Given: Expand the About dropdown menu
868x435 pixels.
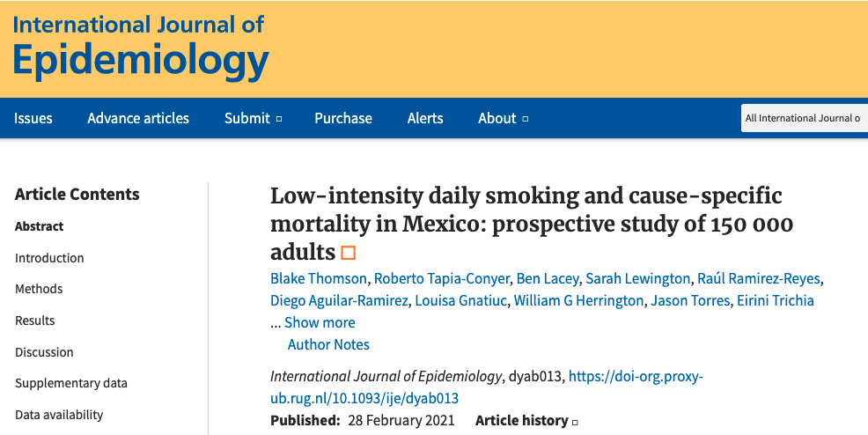Looking at the screenshot, I should point(503,118).
